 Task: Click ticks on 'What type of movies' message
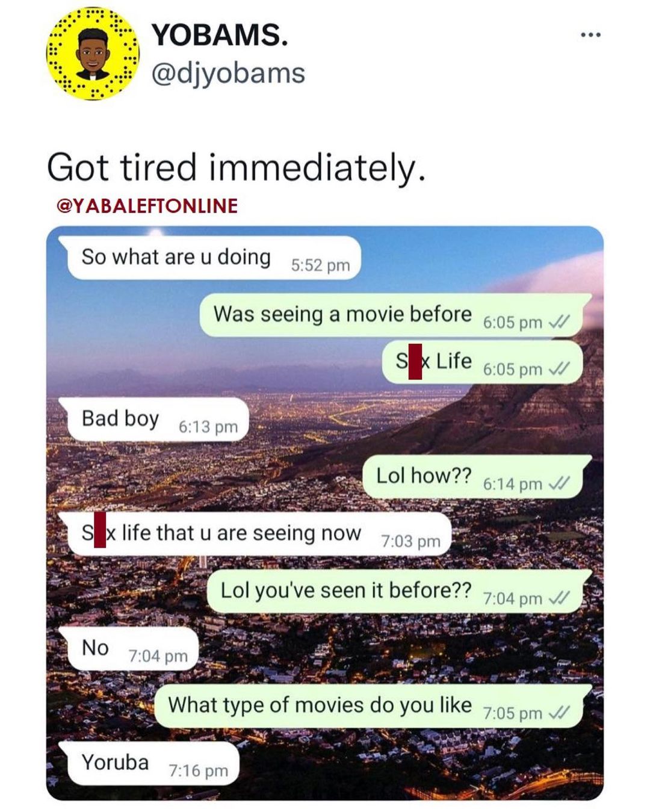coord(559,713)
